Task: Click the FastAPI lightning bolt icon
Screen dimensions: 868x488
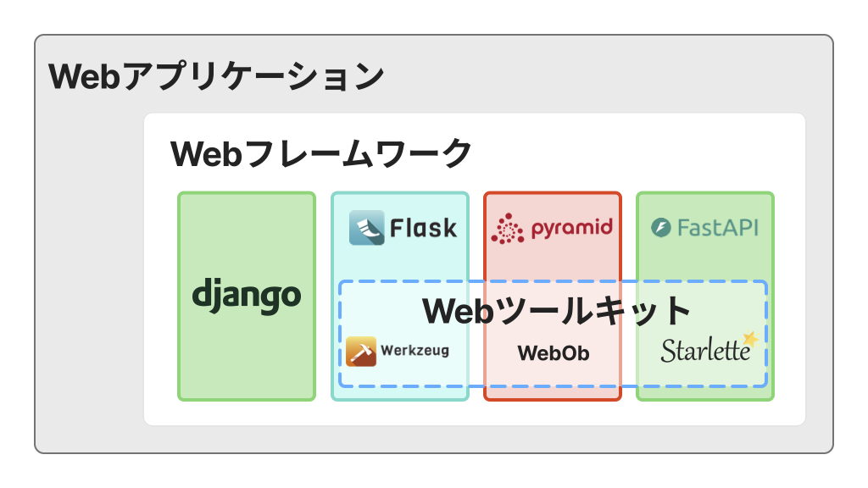Action: pos(661,228)
